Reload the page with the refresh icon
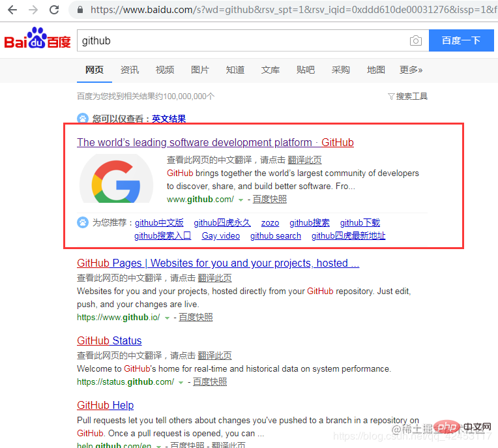This screenshot has width=498, height=448. 54,10
